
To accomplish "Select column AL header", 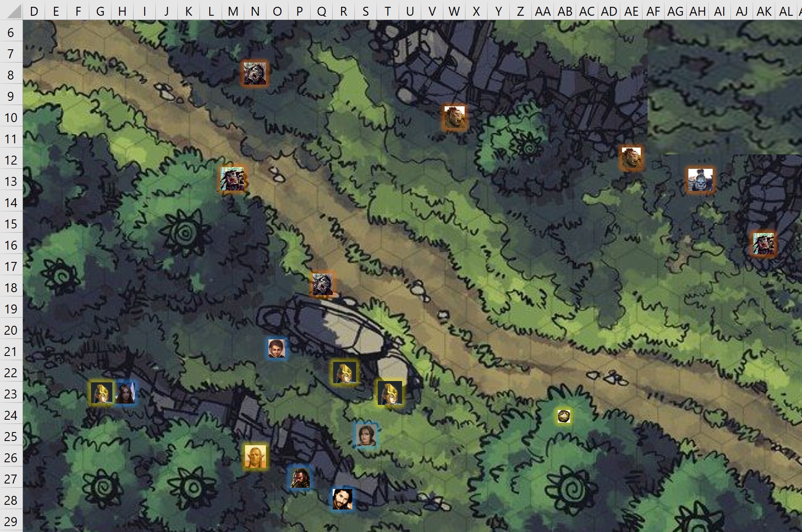I will pos(786,11).
